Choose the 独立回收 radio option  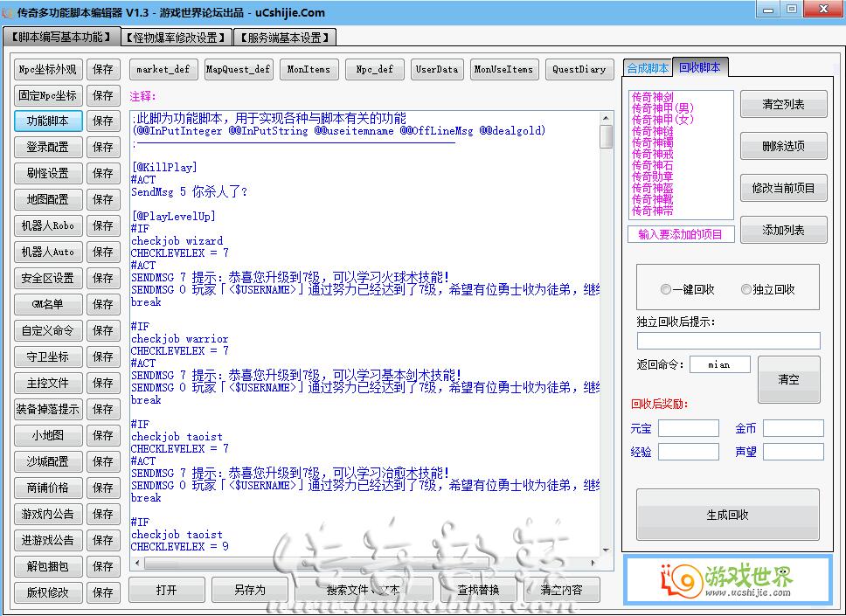point(768,290)
